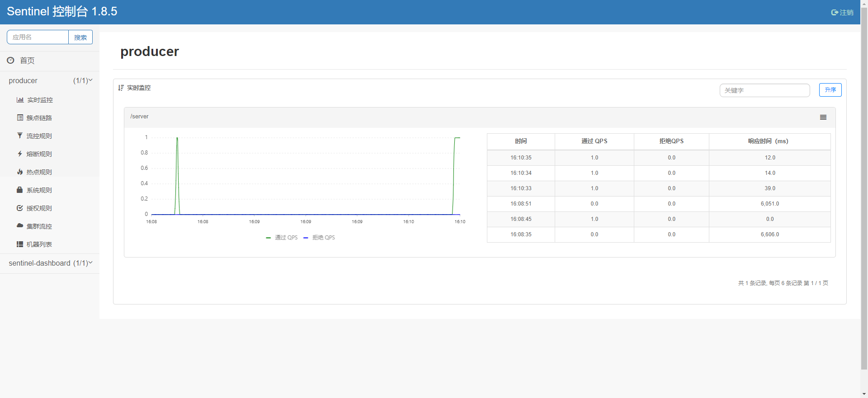Image resolution: width=868 pixels, height=398 pixels.
Task: Click the 16:10:35 time cell
Action: pyautogui.click(x=521, y=158)
